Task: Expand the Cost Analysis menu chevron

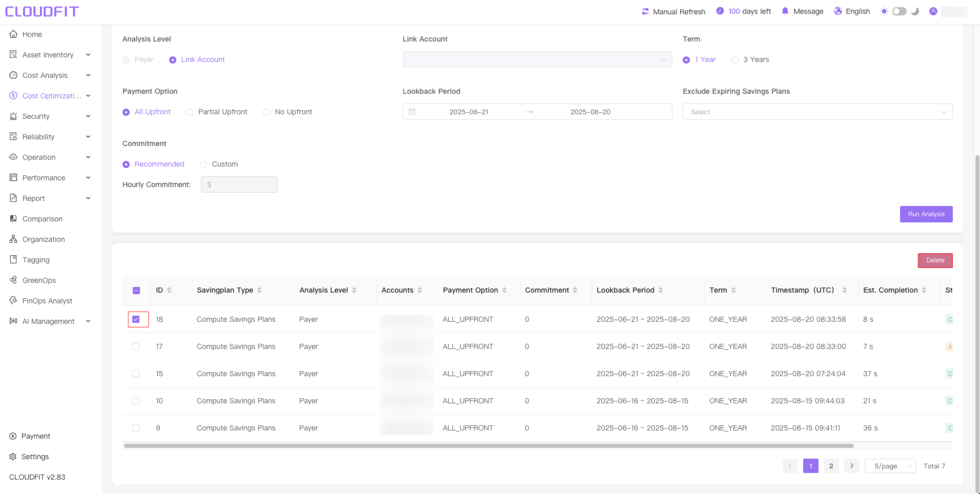Action: tap(88, 75)
